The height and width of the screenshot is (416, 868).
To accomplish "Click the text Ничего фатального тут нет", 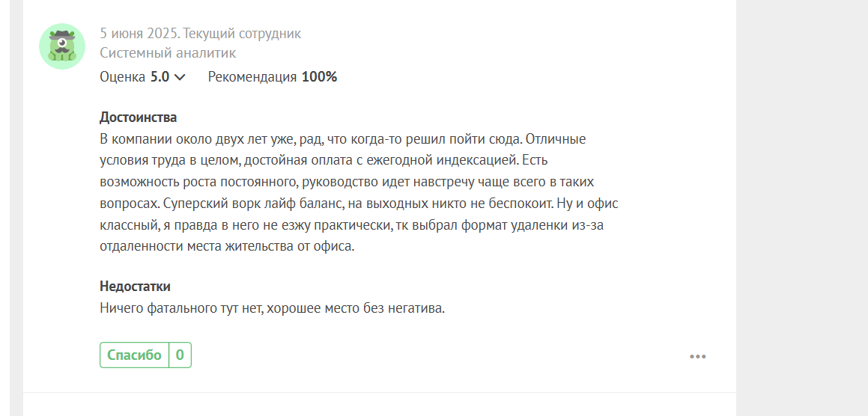I will pos(181,309).
